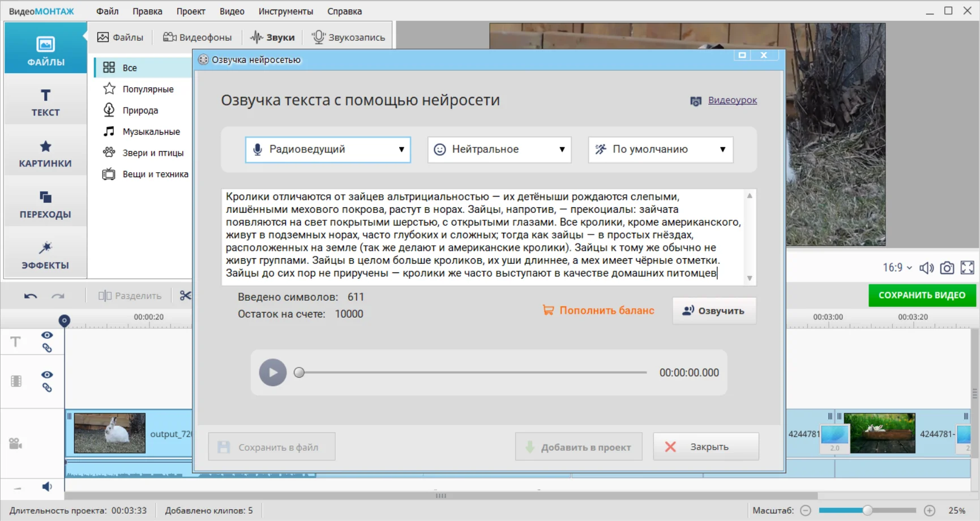Click the preview volume speaker icon
This screenshot has height=521, width=980.
pos(926,268)
